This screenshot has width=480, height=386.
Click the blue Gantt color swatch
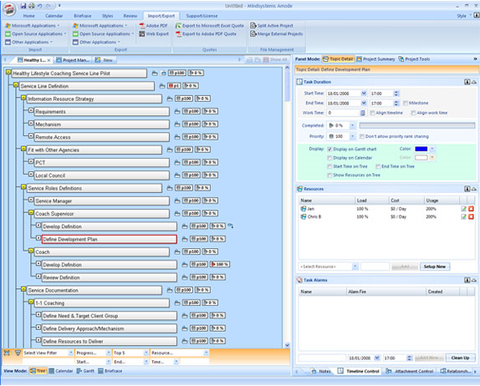(x=421, y=149)
